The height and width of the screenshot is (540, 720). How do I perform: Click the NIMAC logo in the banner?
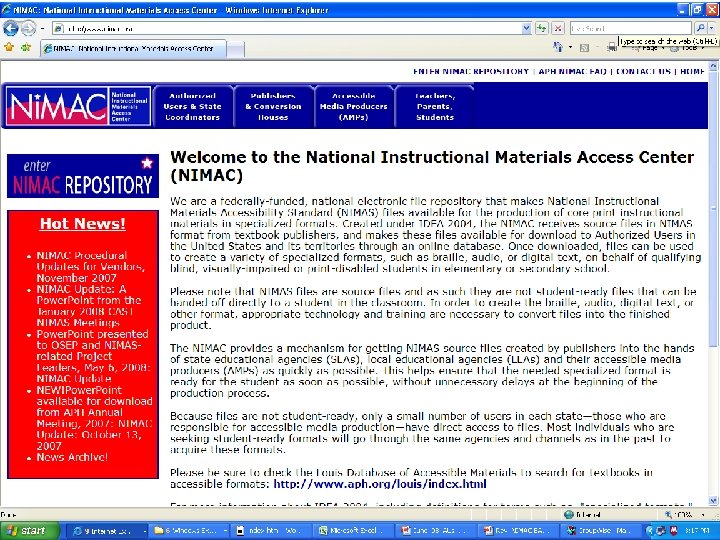pyautogui.click(x=78, y=106)
